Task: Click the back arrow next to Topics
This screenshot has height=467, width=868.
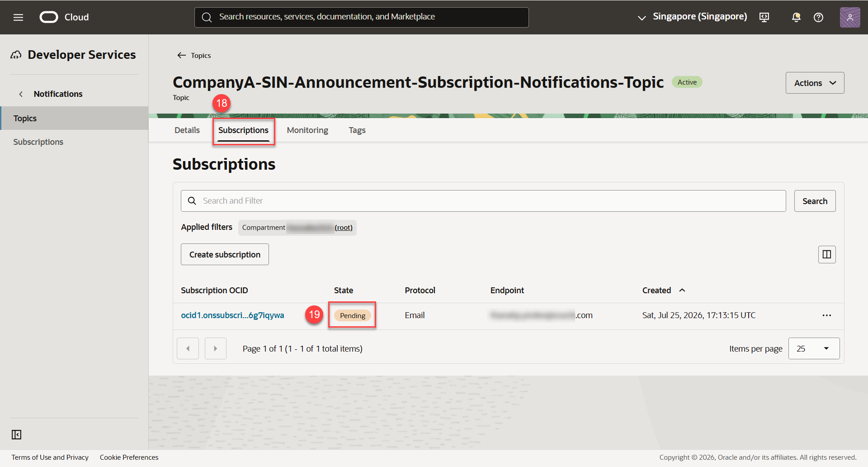Action: (x=181, y=55)
